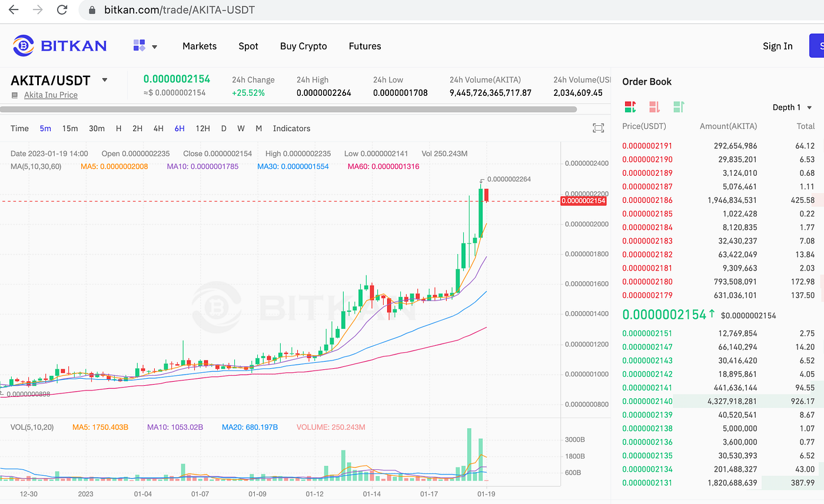Click horizontal scrollbar under ticker stats
This screenshot has width=824, height=504.
point(288,109)
